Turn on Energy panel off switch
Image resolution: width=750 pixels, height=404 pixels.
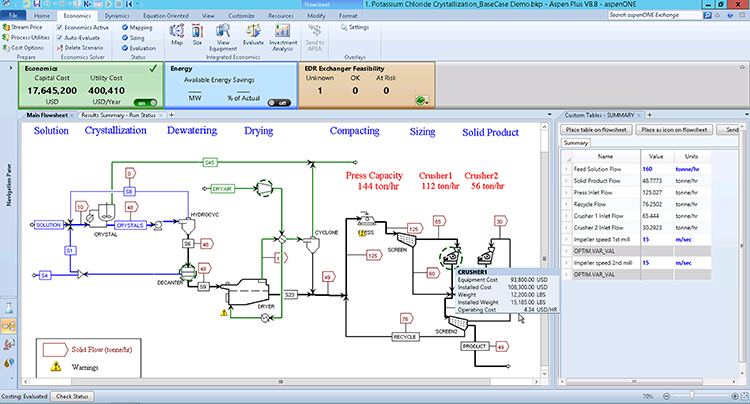(279, 102)
